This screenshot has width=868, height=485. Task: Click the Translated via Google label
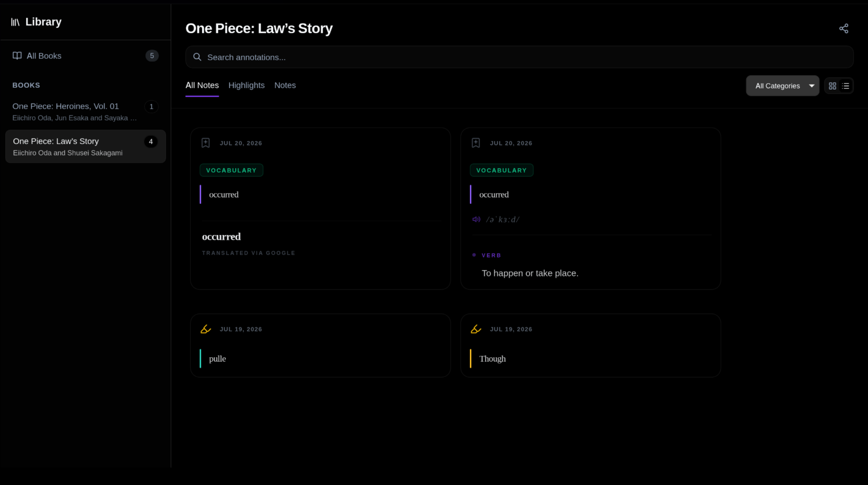(x=248, y=253)
